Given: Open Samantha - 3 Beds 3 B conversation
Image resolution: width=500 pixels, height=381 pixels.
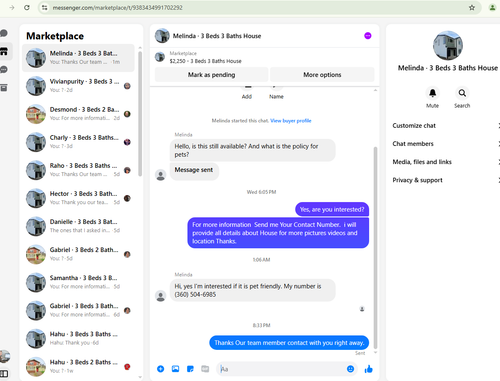Looking at the screenshot, I should tap(78, 282).
